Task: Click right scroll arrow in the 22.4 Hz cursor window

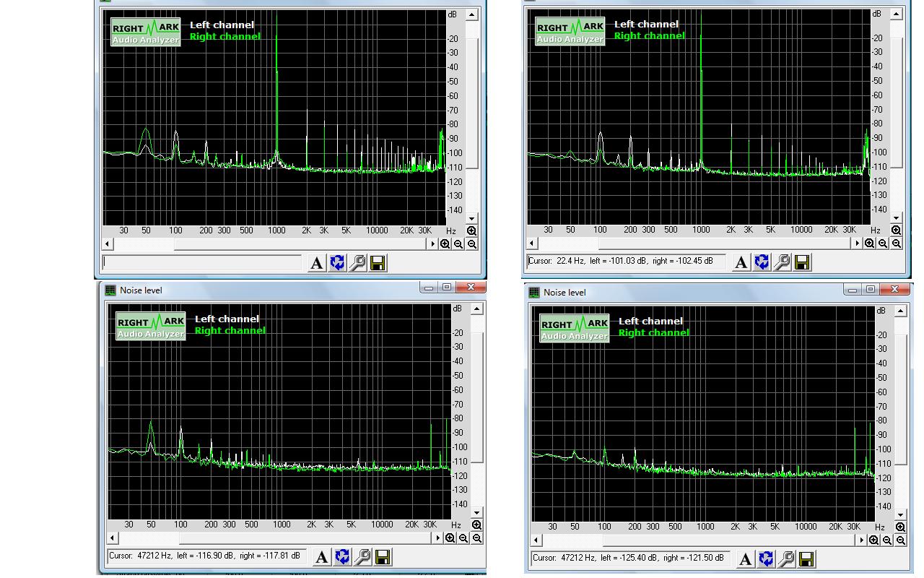Action: (858, 243)
